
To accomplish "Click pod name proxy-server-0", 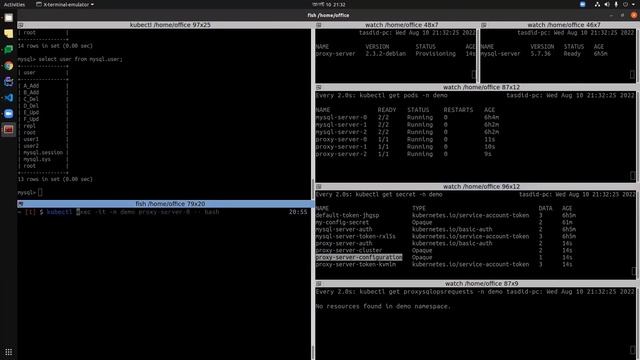I will point(341,140).
